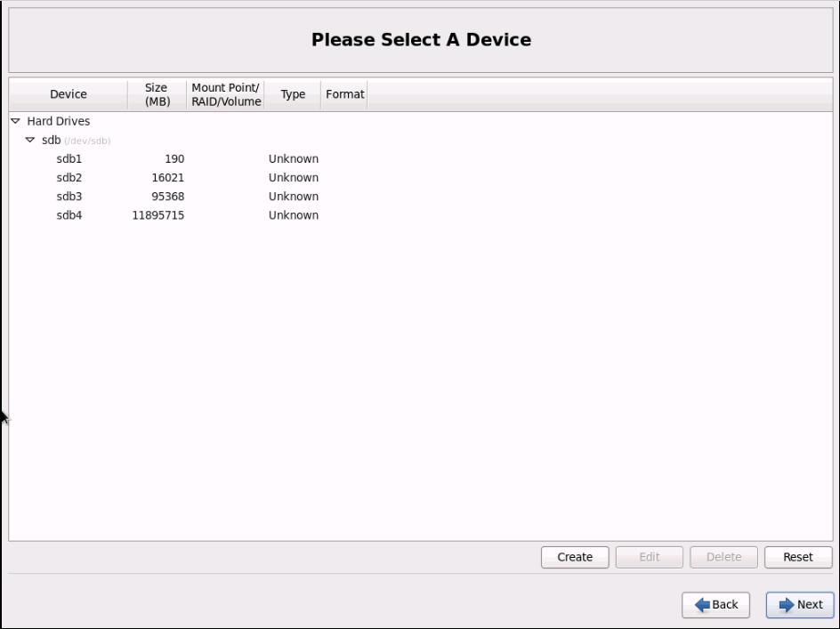Click the Edit button
The width and height of the screenshot is (840, 629).
(649, 557)
